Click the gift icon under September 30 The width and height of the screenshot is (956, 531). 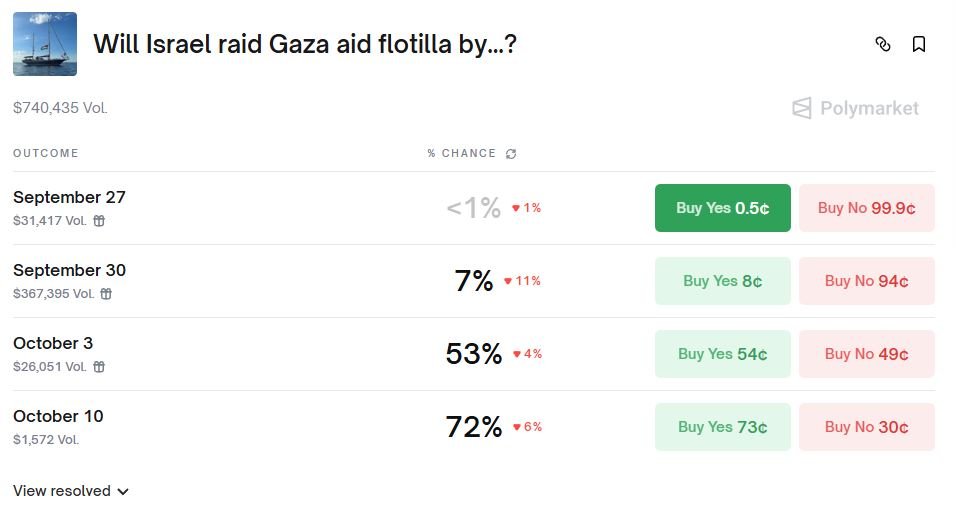pyautogui.click(x=106, y=294)
